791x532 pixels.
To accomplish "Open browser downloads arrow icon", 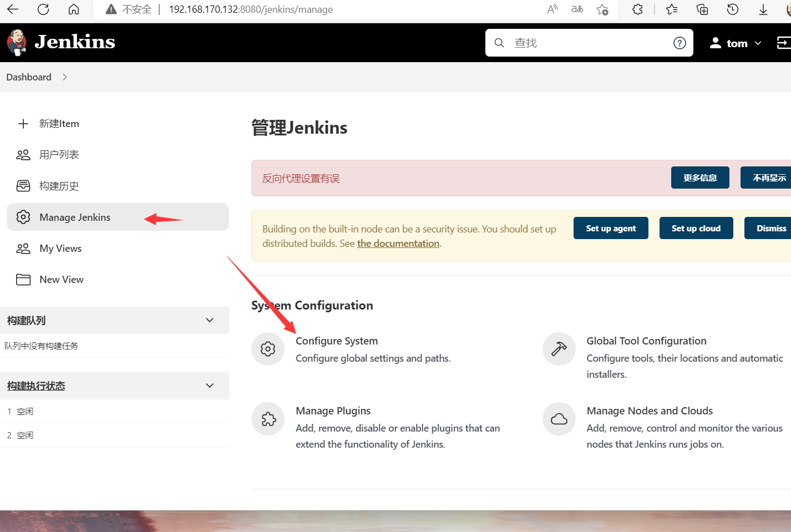I will [763, 9].
